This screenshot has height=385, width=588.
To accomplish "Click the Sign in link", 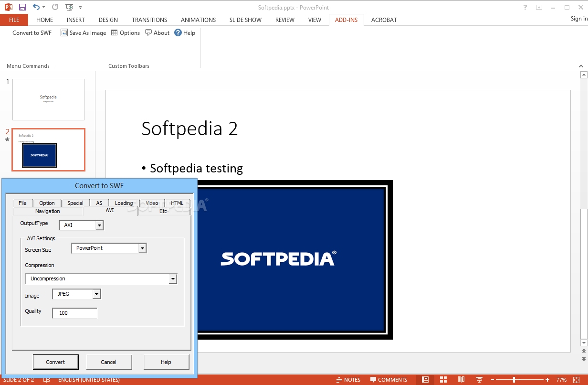I will point(579,19).
